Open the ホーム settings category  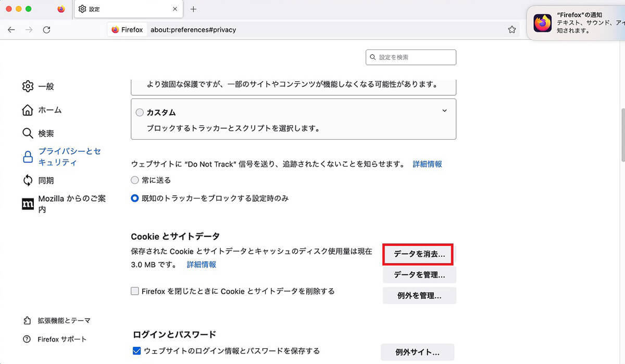pos(42,110)
